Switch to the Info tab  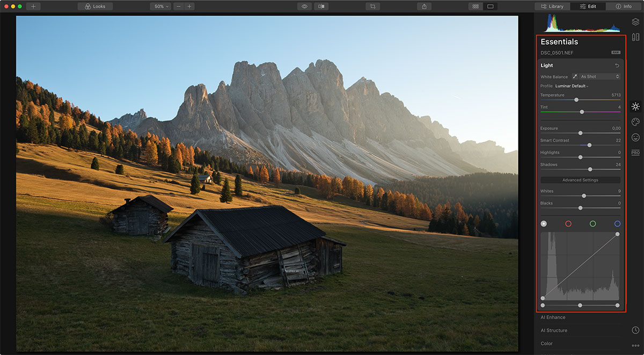point(624,6)
